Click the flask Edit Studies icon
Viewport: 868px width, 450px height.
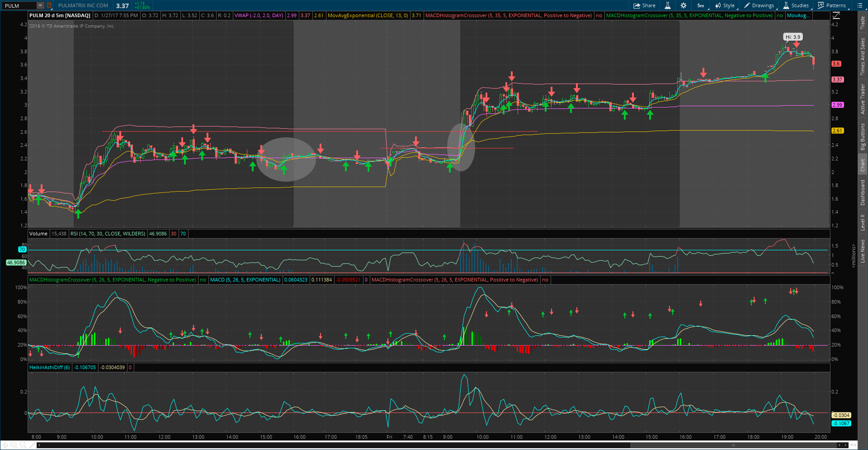(667, 5)
